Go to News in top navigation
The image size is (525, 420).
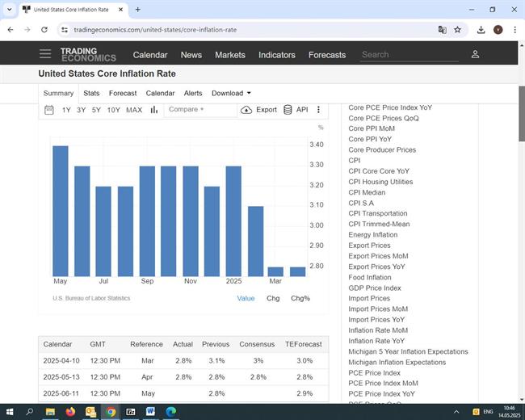click(191, 55)
